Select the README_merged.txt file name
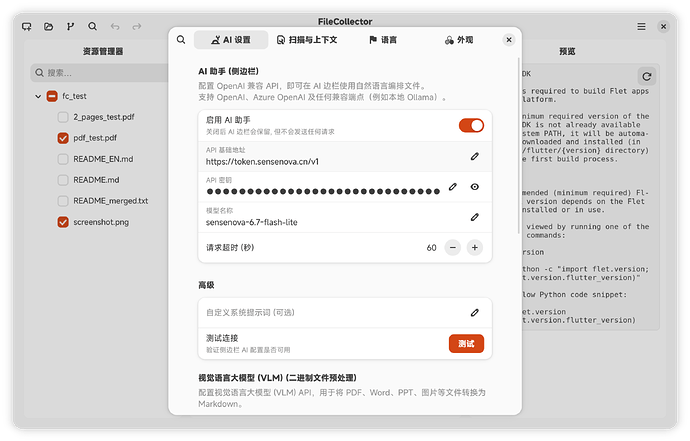Viewport: 690px width, 441px height. coord(110,201)
